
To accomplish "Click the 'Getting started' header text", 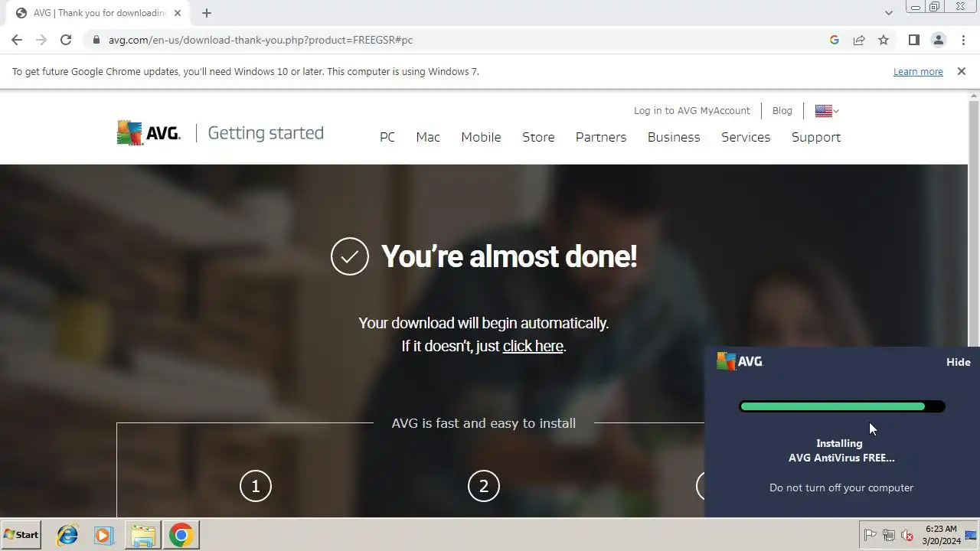I will [x=266, y=133].
